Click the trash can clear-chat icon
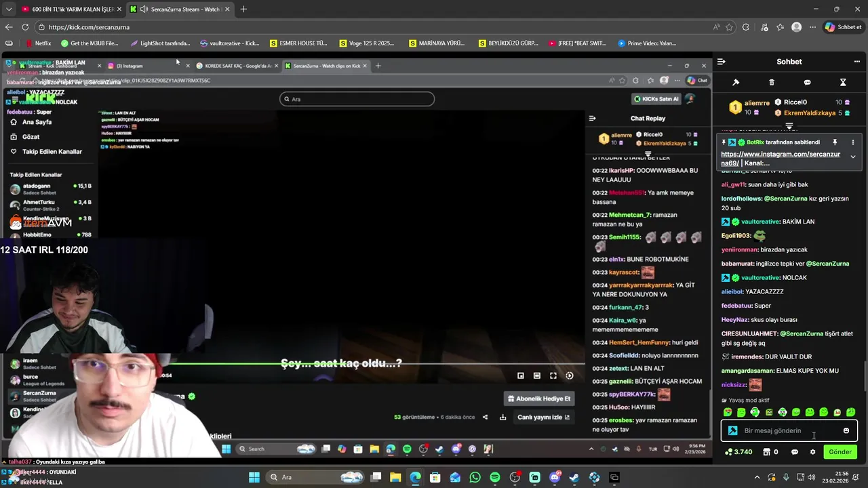868x488 pixels. [x=771, y=83]
